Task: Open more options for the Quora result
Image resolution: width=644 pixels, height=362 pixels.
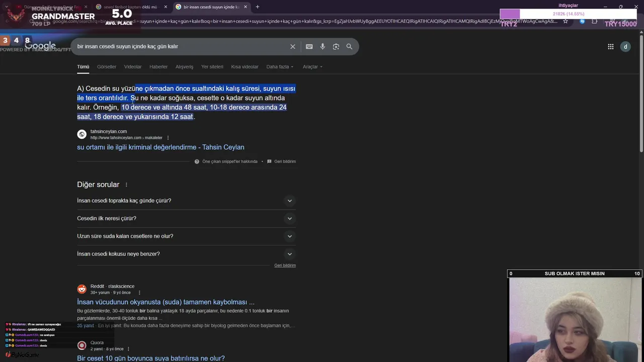Action: point(128,349)
